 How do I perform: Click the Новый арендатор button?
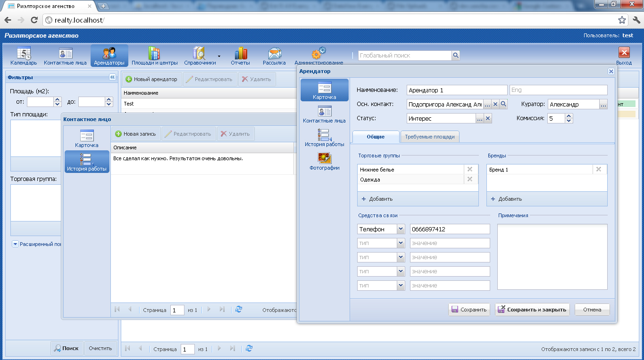click(151, 79)
